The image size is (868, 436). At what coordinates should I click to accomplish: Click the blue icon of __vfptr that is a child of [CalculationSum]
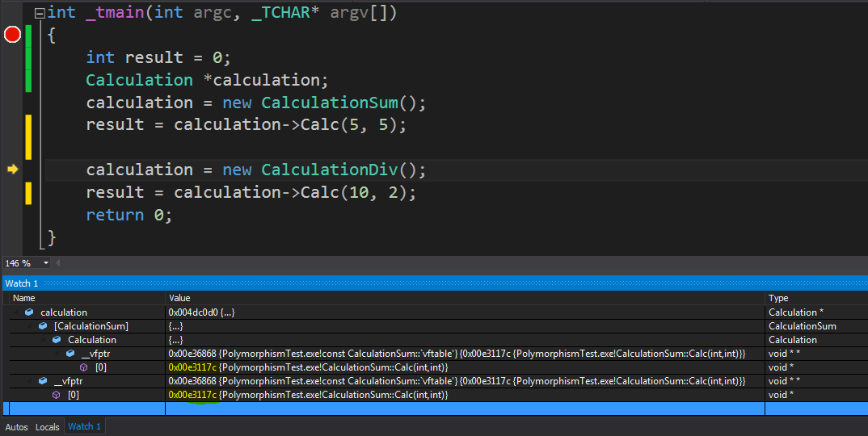click(x=43, y=381)
